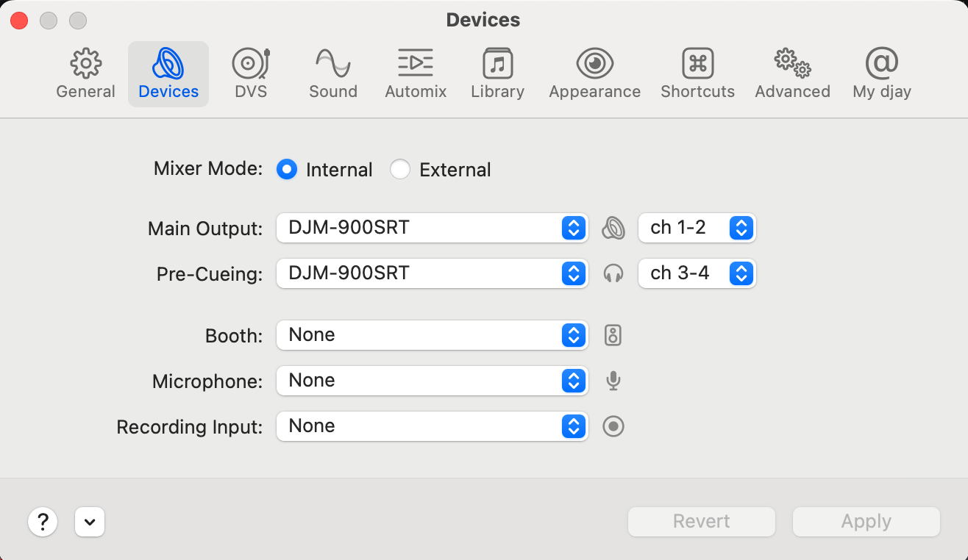This screenshot has width=968, height=560.
Task: Select External mixer mode
Action: [x=400, y=170]
